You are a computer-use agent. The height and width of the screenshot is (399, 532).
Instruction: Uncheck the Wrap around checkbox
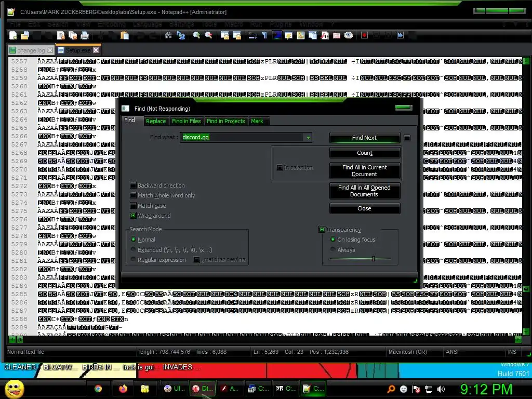(134, 216)
